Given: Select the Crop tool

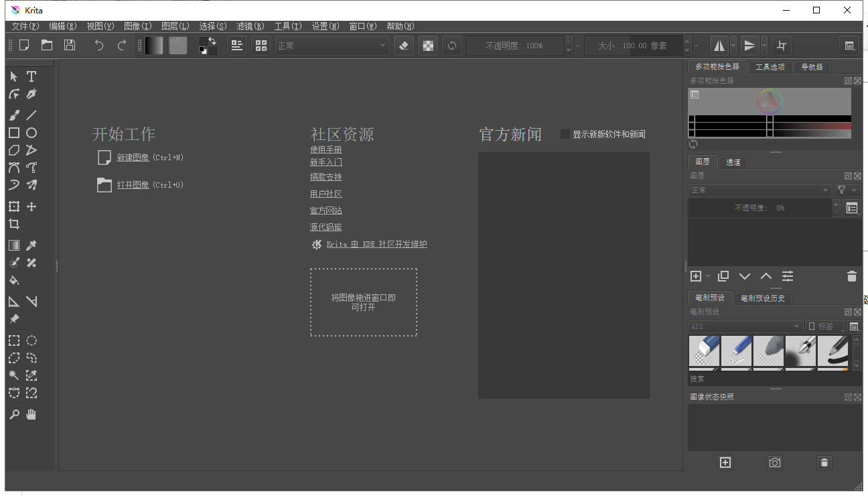Looking at the screenshot, I should (x=14, y=224).
